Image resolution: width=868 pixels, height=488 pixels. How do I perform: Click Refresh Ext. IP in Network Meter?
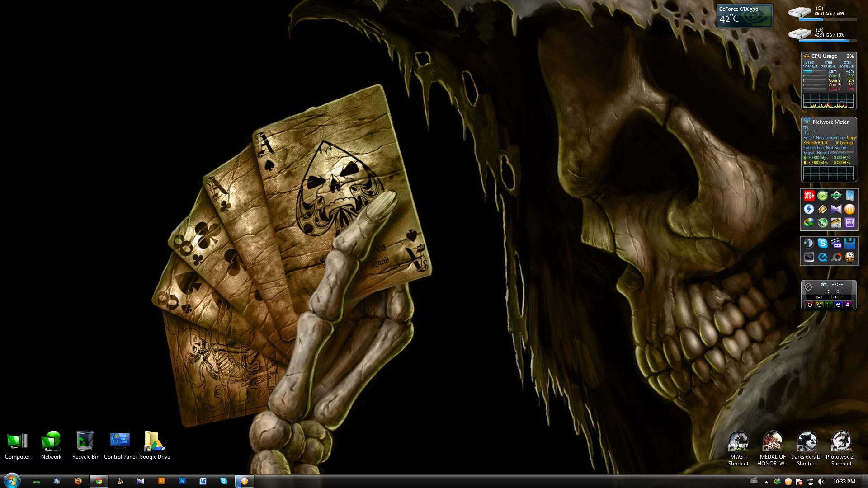[x=816, y=143]
